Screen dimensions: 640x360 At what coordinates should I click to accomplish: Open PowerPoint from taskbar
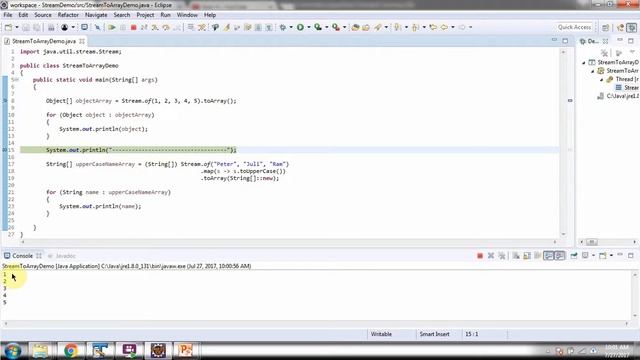pos(186,350)
